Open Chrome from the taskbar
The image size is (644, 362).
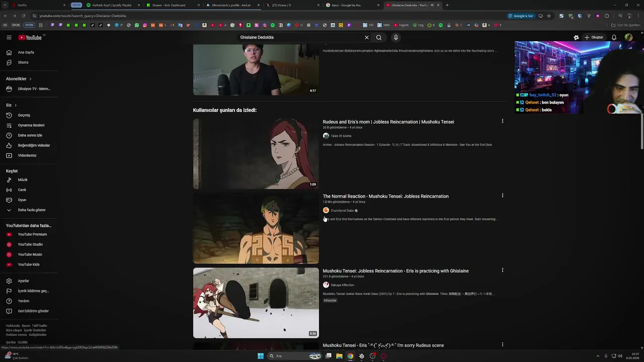[350, 356]
